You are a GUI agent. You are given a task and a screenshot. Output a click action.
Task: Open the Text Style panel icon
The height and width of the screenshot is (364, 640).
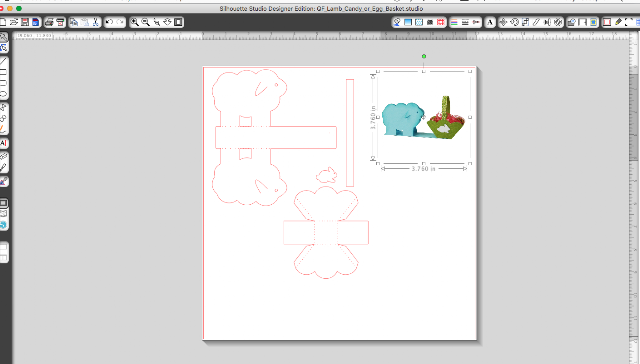click(490, 22)
